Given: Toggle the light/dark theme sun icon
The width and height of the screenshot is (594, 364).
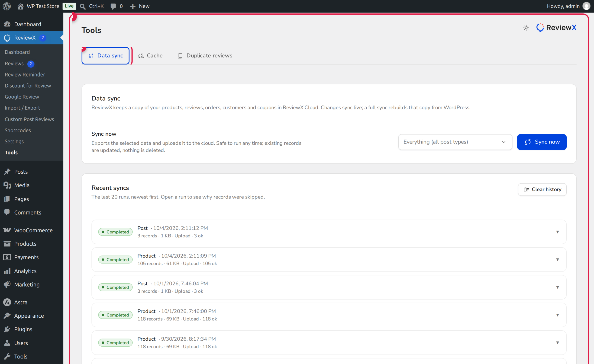Looking at the screenshot, I should (x=526, y=28).
